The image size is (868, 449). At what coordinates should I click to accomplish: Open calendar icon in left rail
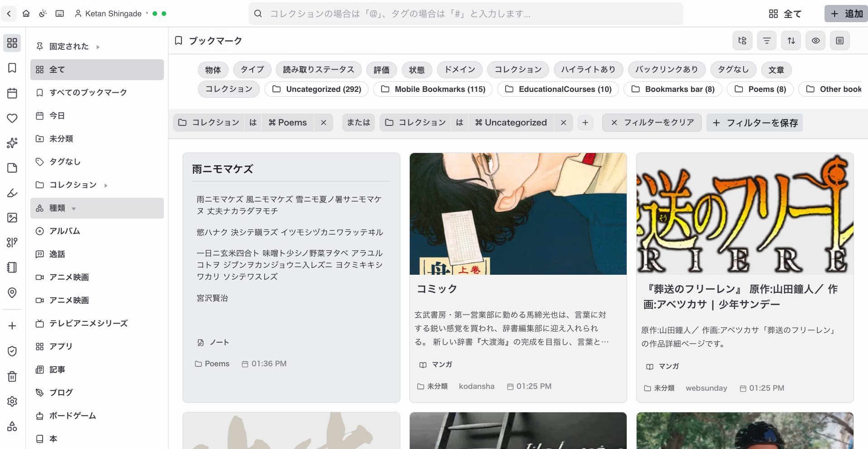(12, 93)
